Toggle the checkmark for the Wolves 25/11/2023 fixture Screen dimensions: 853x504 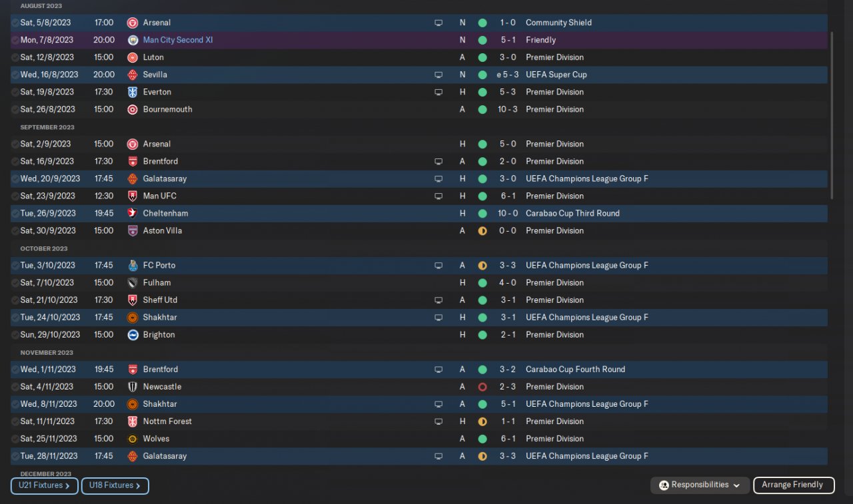(15, 439)
